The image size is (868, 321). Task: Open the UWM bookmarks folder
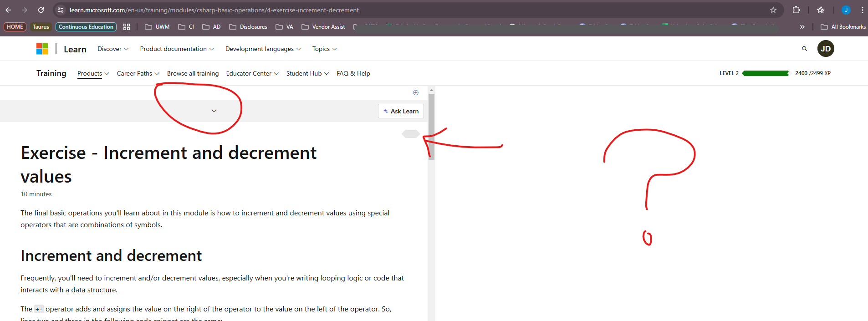157,27
